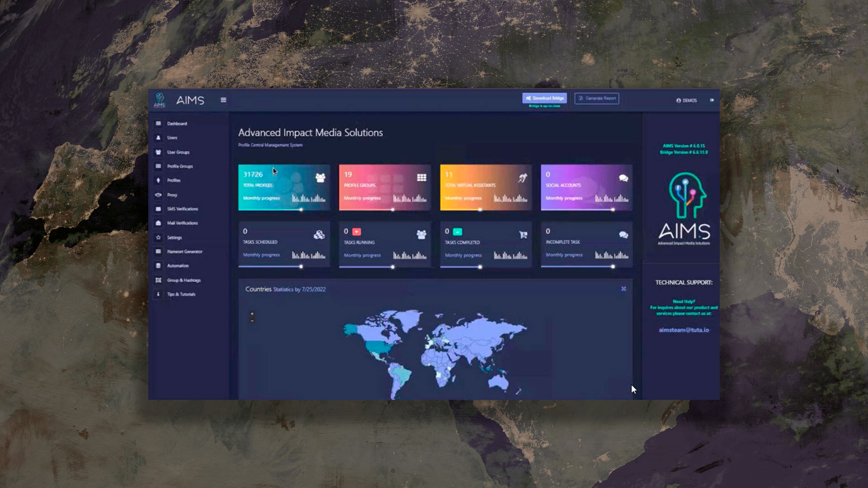This screenshot has height=488, width=868.
Task: Click the Tasks Scheduled progress slider handle
Action: [301, 267]
